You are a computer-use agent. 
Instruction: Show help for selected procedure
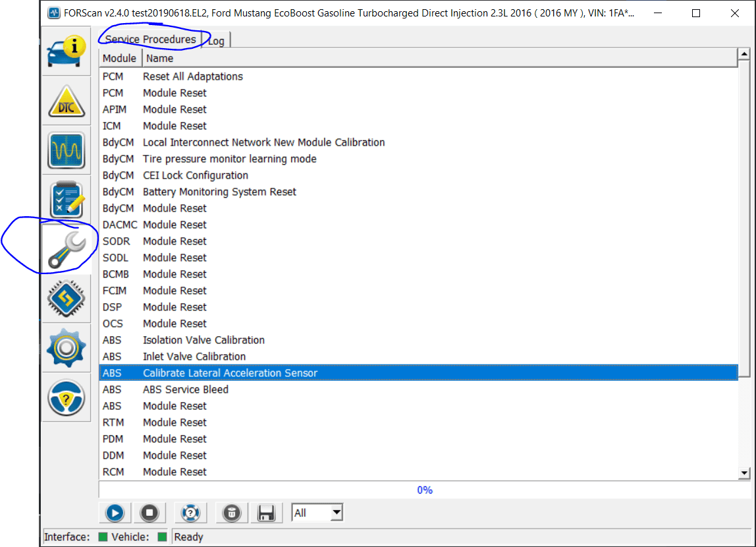[x=190, y=513]
